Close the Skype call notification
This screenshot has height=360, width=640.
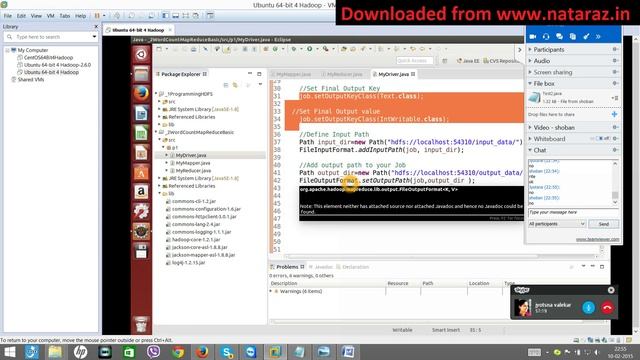point(611,290)
